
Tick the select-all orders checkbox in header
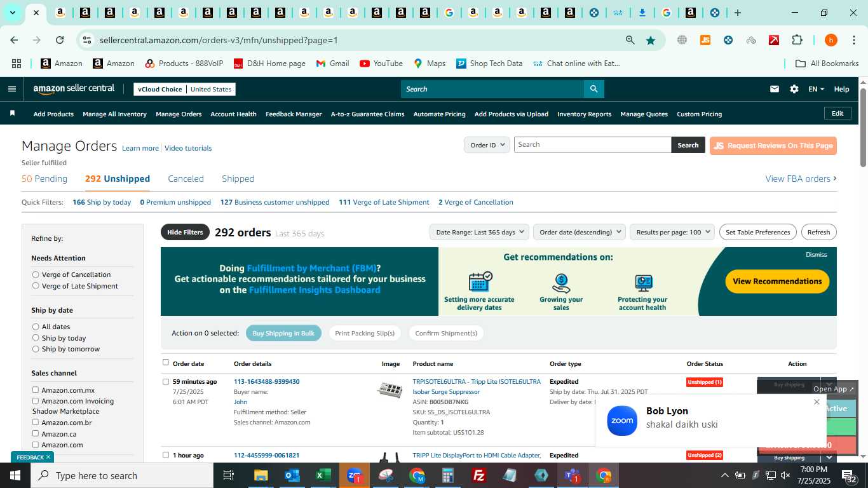click(166, 362)
